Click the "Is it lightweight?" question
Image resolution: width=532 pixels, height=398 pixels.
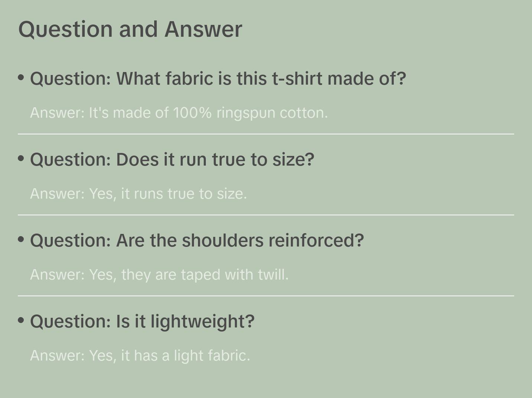(x=142, y=322)
